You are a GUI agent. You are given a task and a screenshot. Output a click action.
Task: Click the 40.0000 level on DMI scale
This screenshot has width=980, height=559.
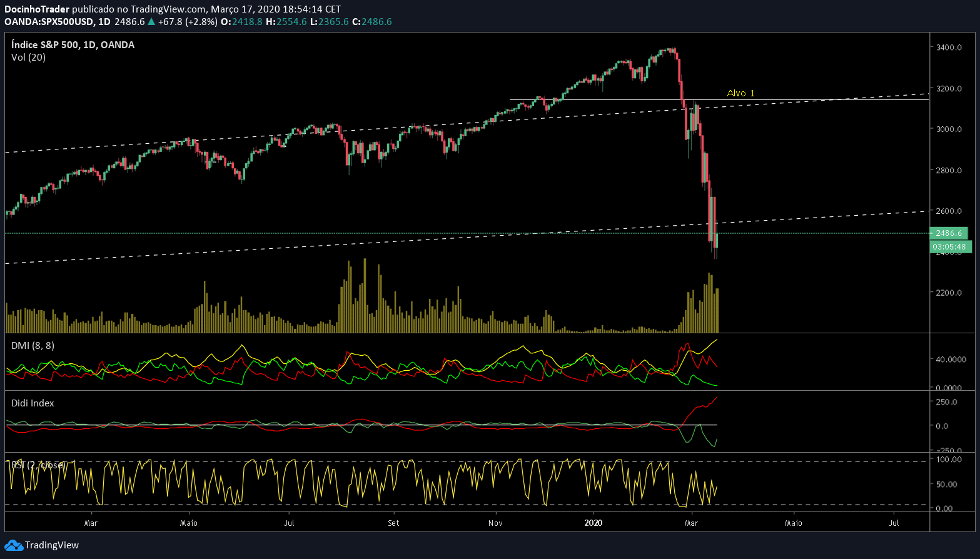point(951,360)
